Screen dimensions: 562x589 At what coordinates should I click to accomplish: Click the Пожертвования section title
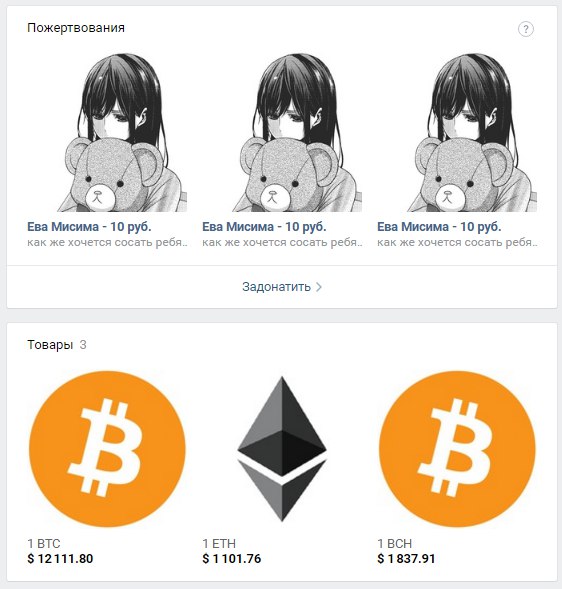pos(76,28)
